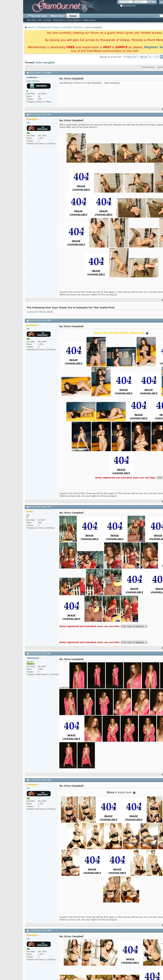Click the status icon next to robintexel
This screenshot has height=980, width=163.
click(40, 658)
